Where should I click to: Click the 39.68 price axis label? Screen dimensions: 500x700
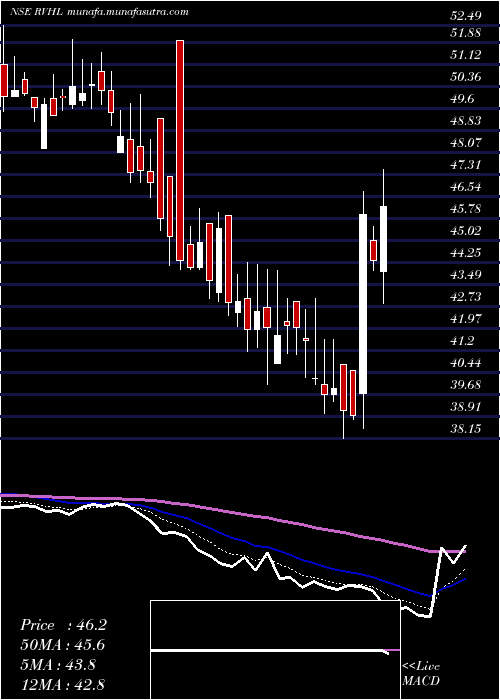click(466, 385)
